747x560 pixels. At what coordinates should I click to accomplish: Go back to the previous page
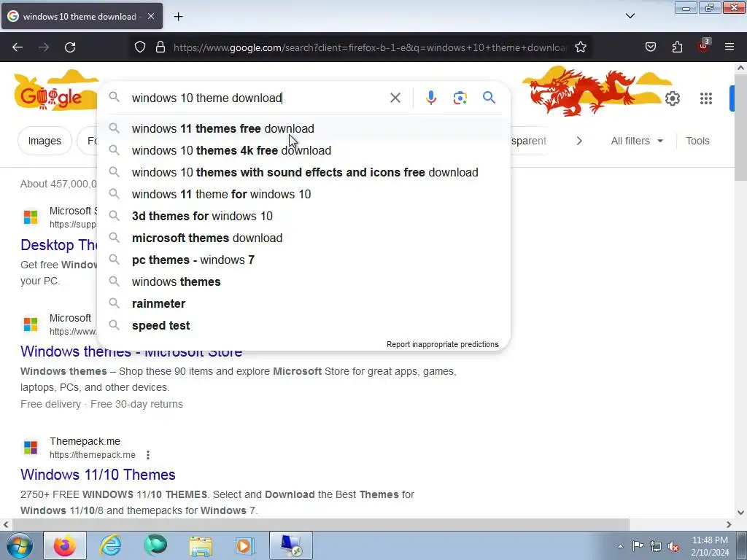click(18, 47)
